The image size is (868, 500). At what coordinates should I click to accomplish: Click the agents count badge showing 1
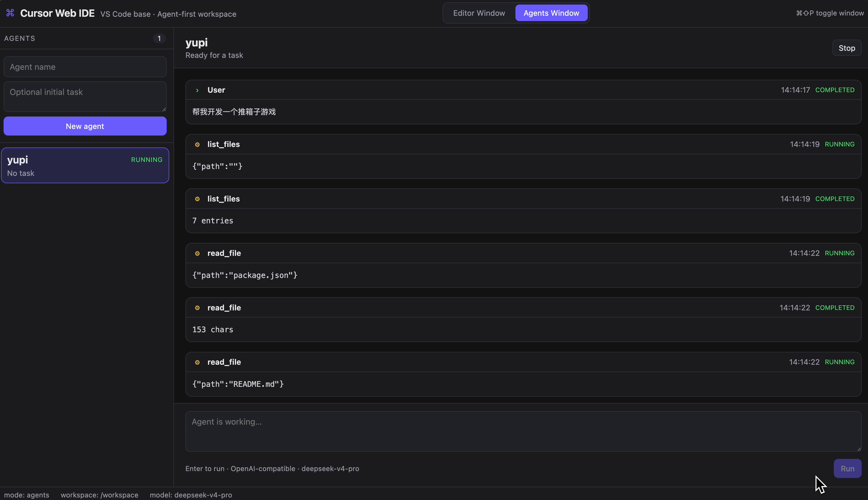(159, 39)
